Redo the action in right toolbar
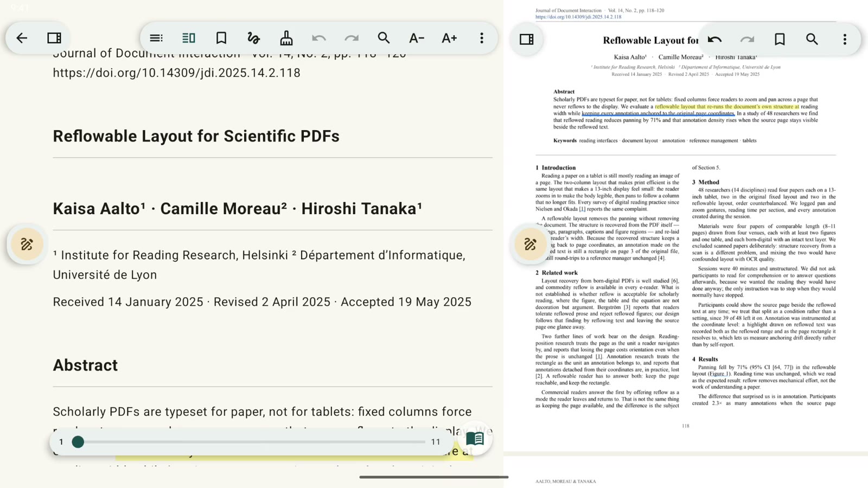 [747, 39]
